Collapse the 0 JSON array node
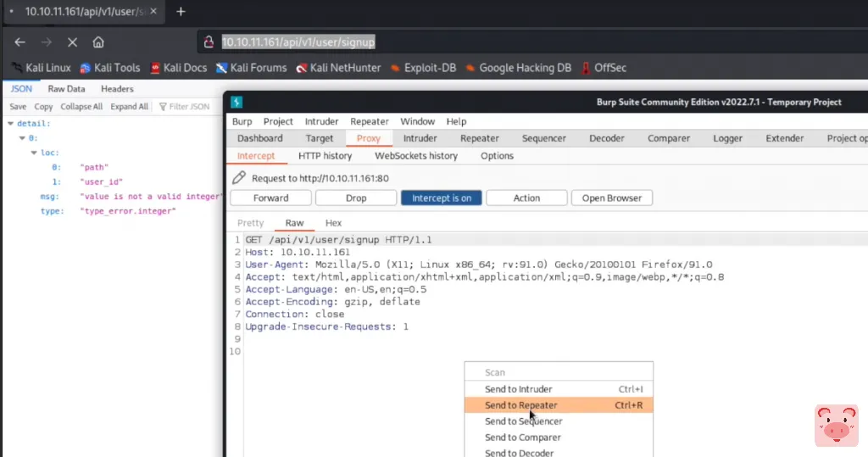This screenshot has width=868, height=457. coord(22,138)
